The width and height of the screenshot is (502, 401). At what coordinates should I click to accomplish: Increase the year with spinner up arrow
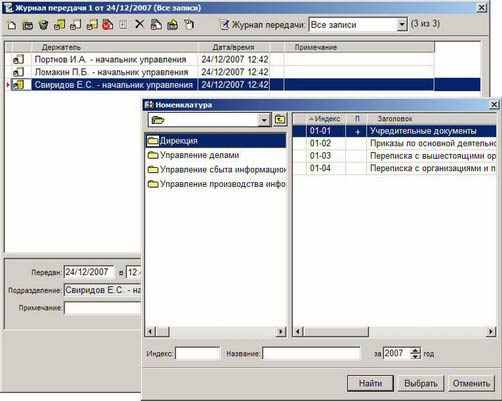coord(416,350)
